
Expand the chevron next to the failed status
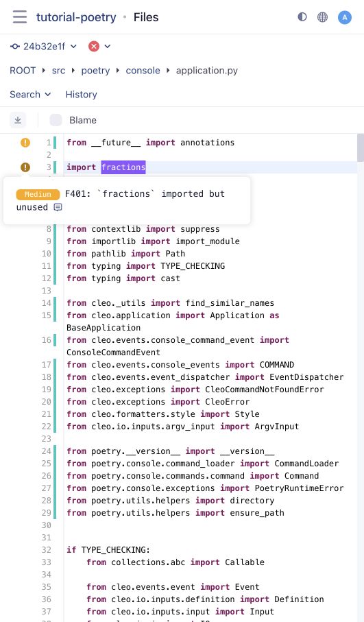[x=108, y=47]
